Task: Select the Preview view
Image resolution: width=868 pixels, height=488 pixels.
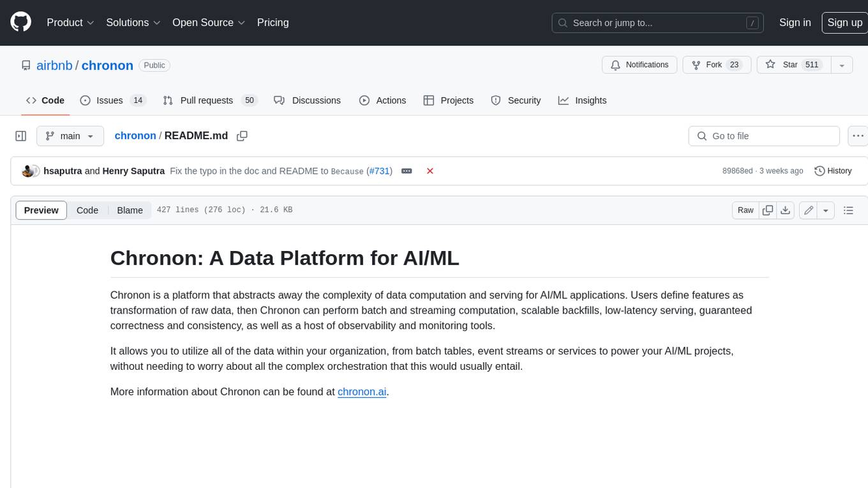Action: click(41, 210)
